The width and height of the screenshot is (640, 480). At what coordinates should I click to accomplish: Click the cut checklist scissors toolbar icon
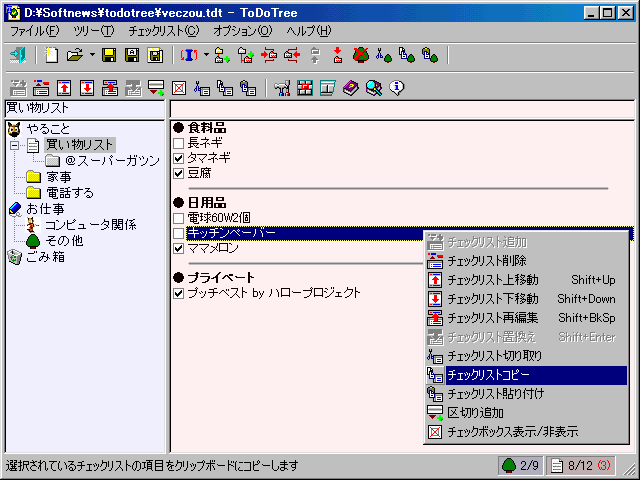point(202,88)
